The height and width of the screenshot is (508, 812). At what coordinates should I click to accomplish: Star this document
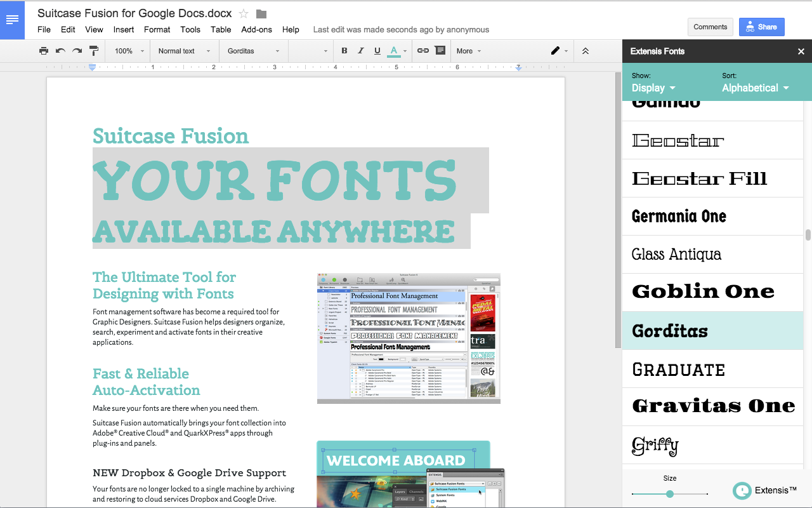point(244,13)
